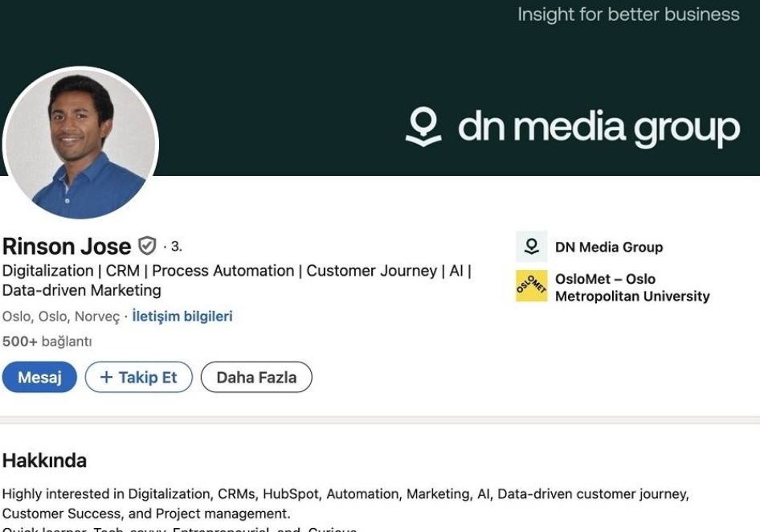
Task: Open the DN Media Group company link
Action: pyautogui.click(x=608, y=248)
